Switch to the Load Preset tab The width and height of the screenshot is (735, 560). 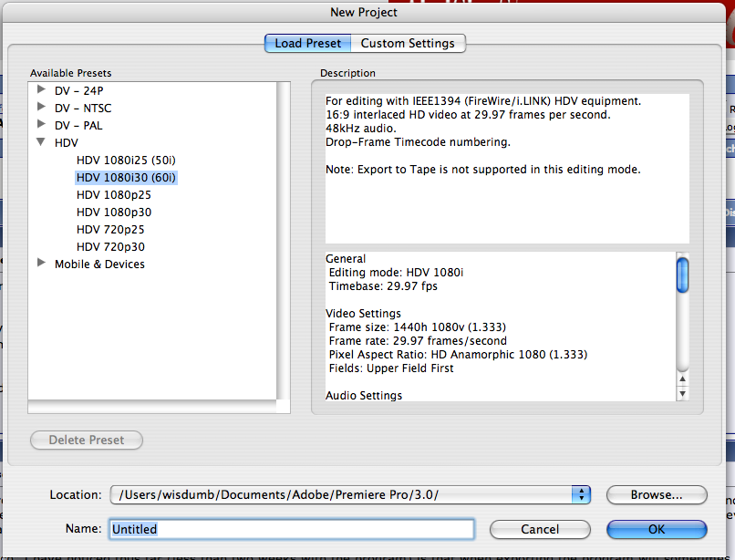[x=307, y=43]
